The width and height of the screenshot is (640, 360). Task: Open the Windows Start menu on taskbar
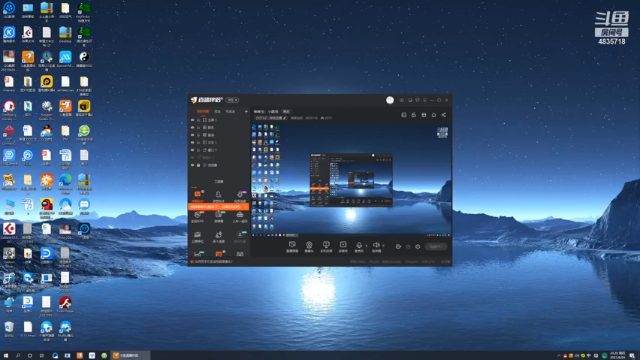click(x=6, y=356)
